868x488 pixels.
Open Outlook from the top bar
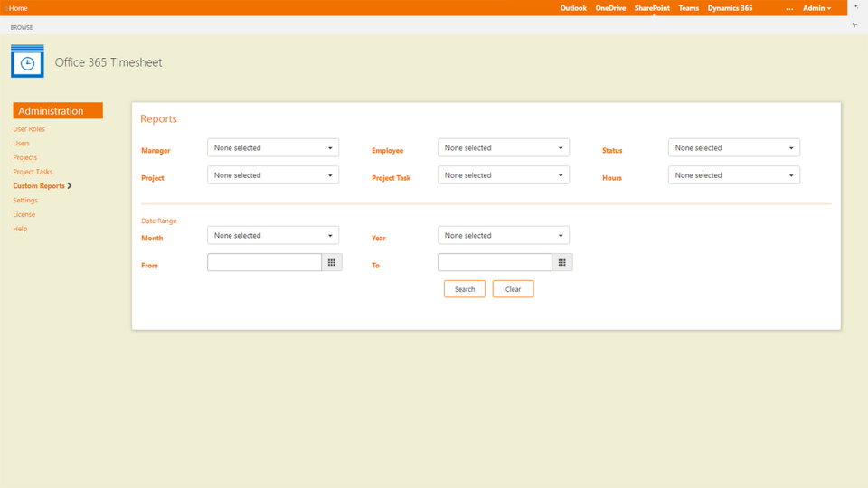[x=573, y=8]
